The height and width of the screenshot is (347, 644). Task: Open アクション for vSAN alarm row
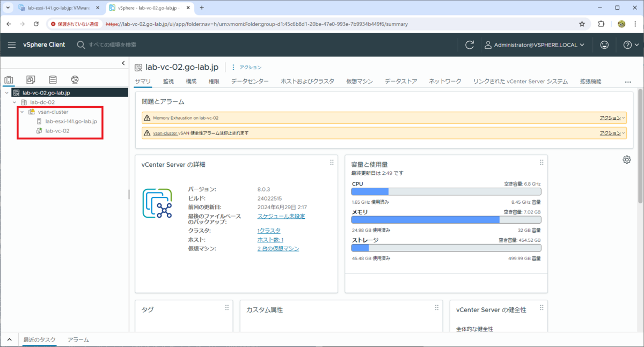(x=612, y=133)
